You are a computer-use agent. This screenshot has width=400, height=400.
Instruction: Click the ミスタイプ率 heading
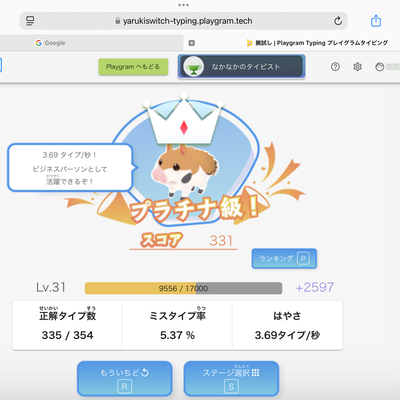tap(177, 315)
